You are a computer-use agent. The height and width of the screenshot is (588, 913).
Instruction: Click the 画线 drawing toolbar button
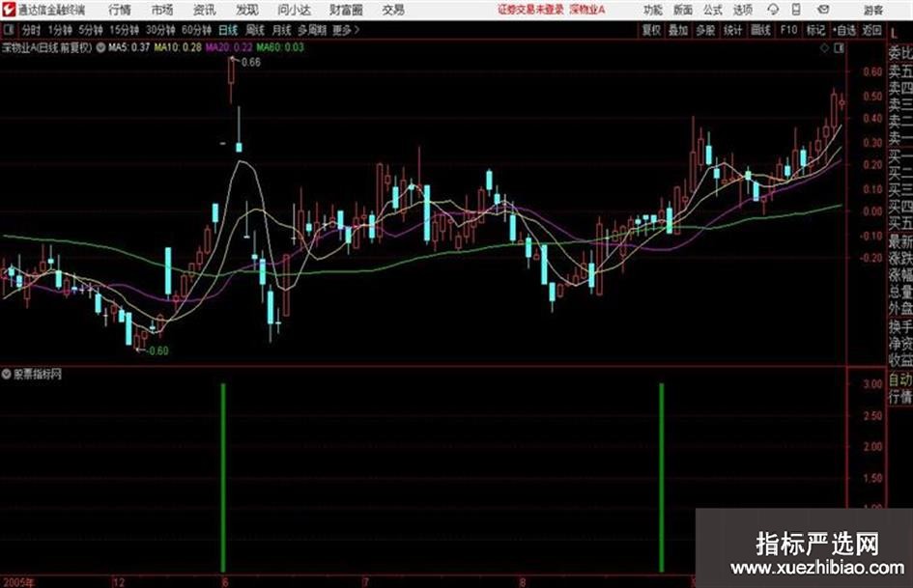pos(760,30)
